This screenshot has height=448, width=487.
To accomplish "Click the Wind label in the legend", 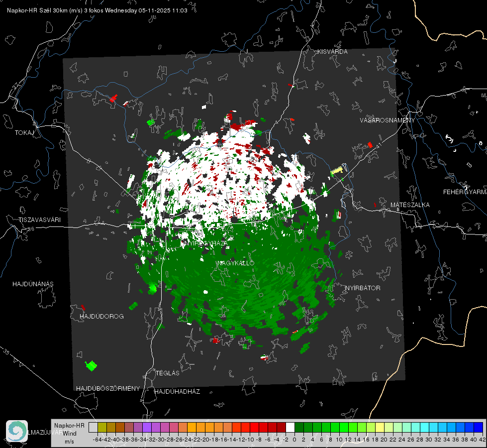I will [x=70, y=434].
